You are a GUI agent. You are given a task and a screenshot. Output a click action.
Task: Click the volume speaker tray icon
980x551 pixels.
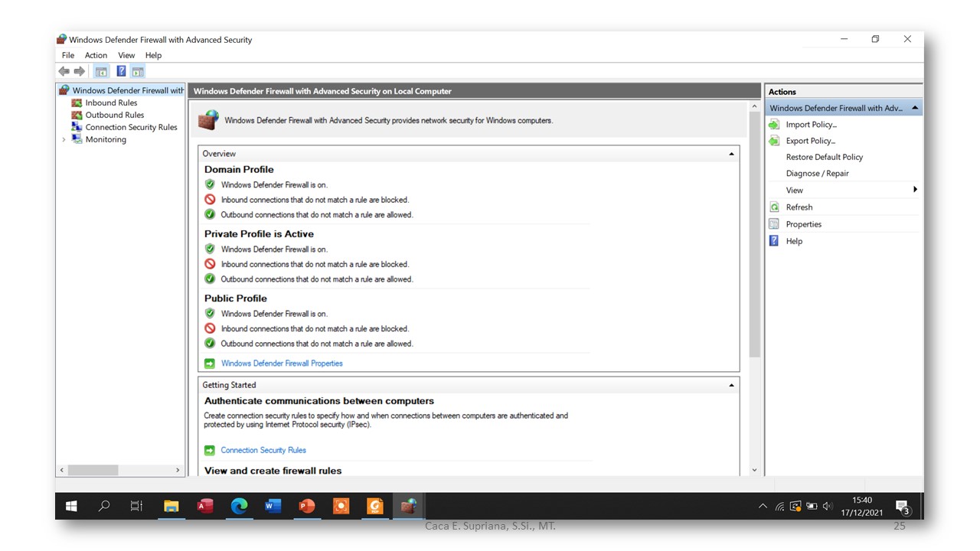(x=828, y=506)
